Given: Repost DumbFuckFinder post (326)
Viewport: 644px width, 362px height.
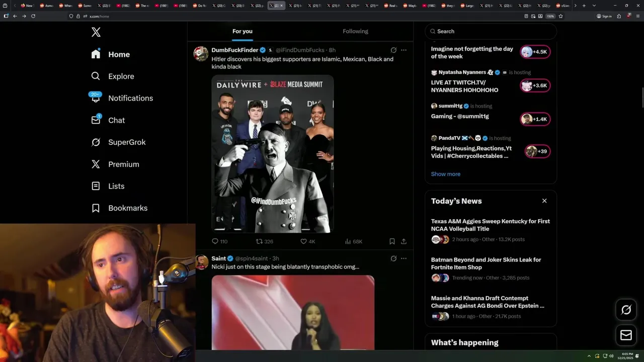Looking at the screenshot, I should (265, 241).
